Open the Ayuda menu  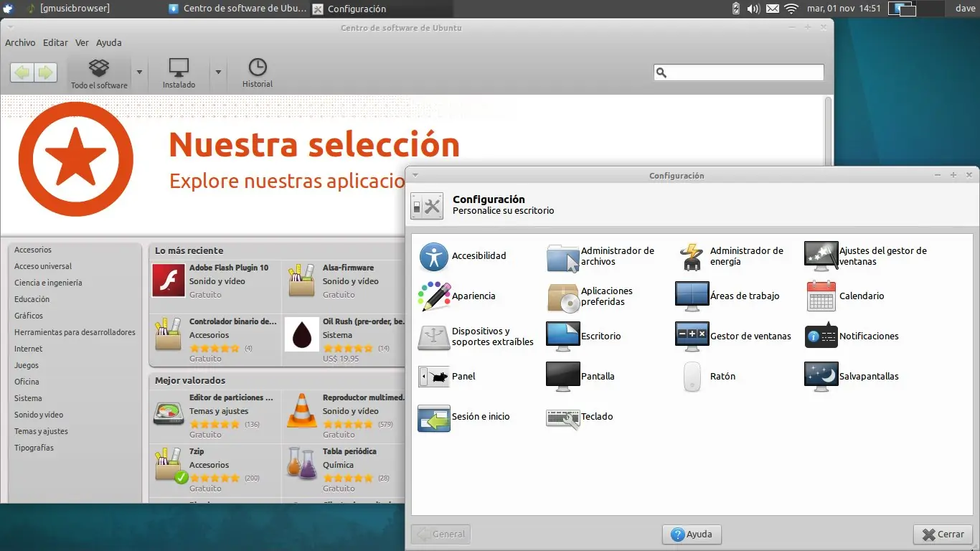click(109, 43)
